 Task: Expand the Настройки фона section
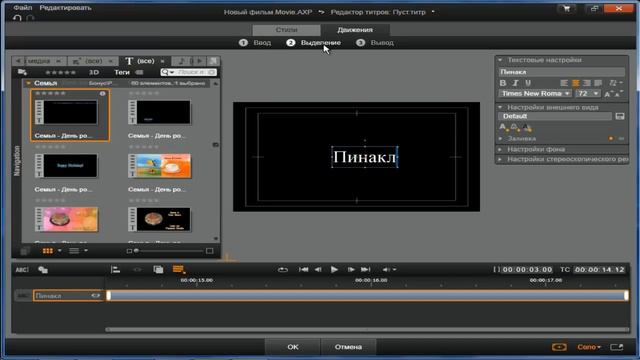pos(500,149)
